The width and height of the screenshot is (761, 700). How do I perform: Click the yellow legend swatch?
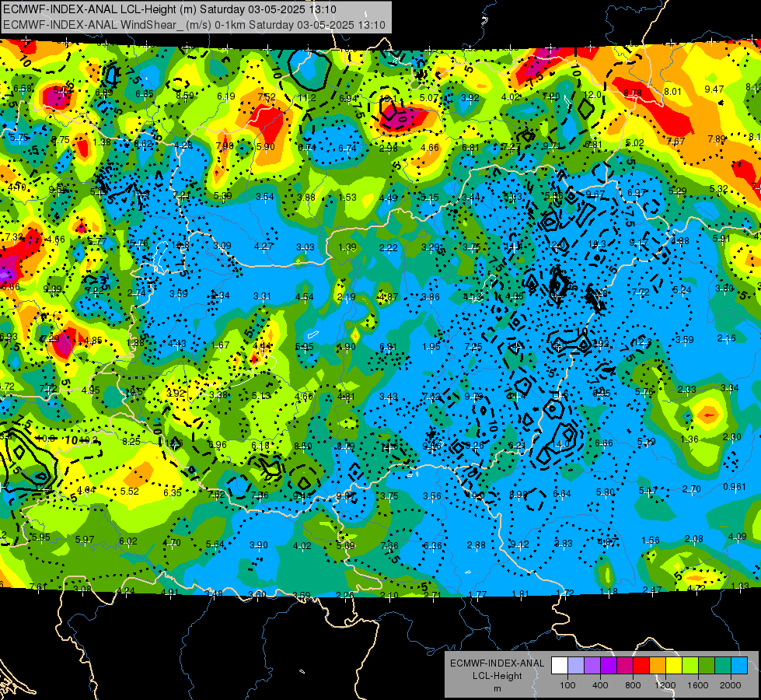click(x=674, y=666)
